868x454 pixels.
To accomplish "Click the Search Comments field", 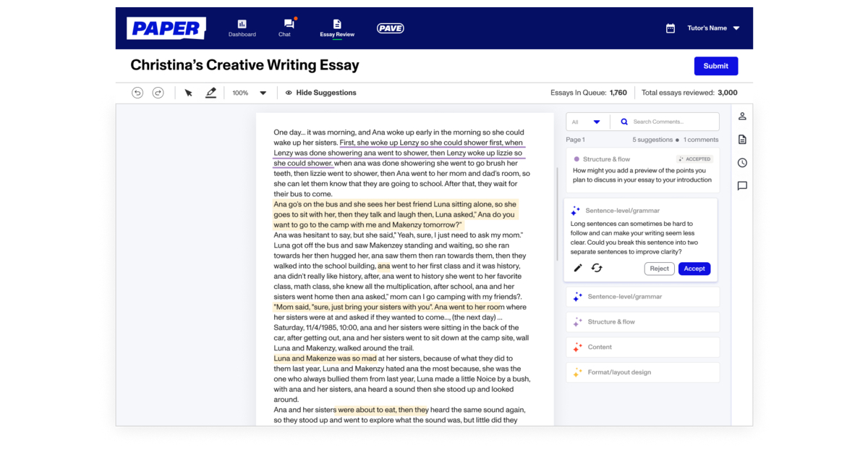I will (x=665, y=121).
